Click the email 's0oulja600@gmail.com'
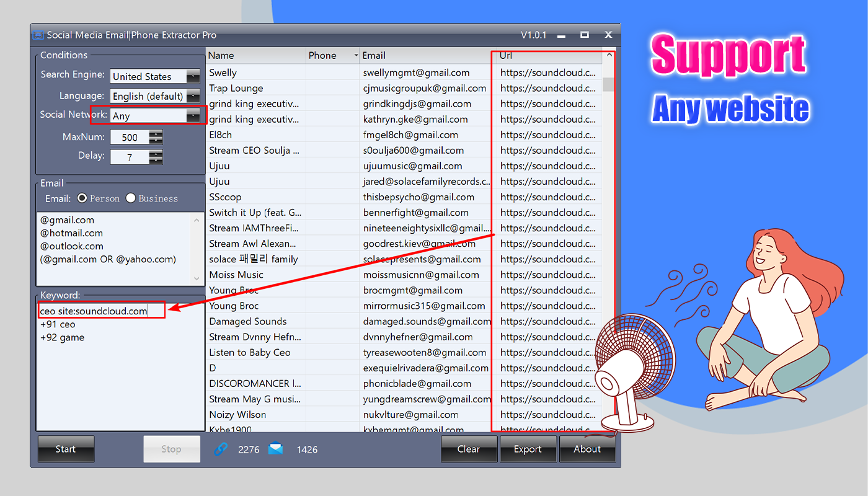The image size is (868, 496). 414,150
